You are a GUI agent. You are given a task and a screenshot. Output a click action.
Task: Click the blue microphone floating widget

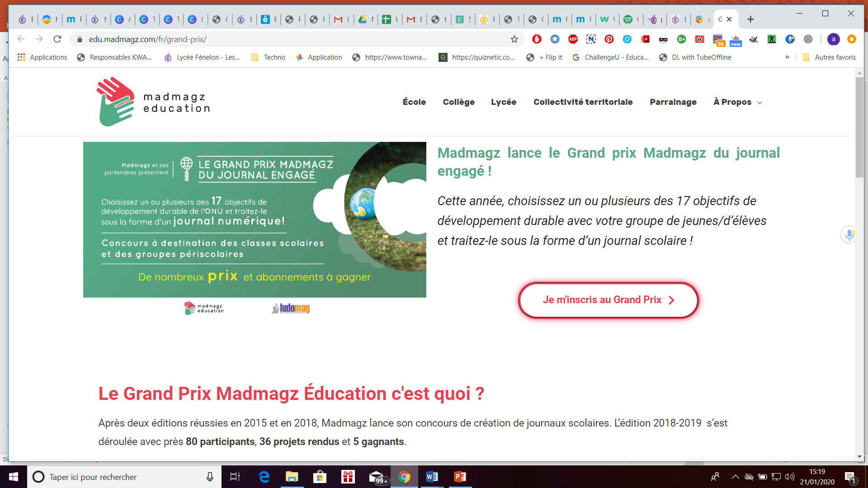[849, 235]
